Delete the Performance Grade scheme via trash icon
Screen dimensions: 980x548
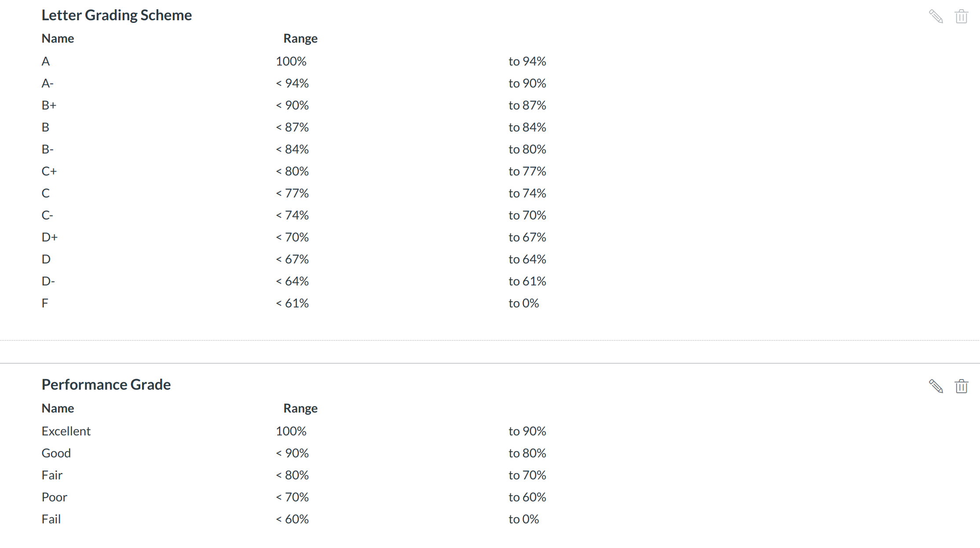(x=961, y=386)
